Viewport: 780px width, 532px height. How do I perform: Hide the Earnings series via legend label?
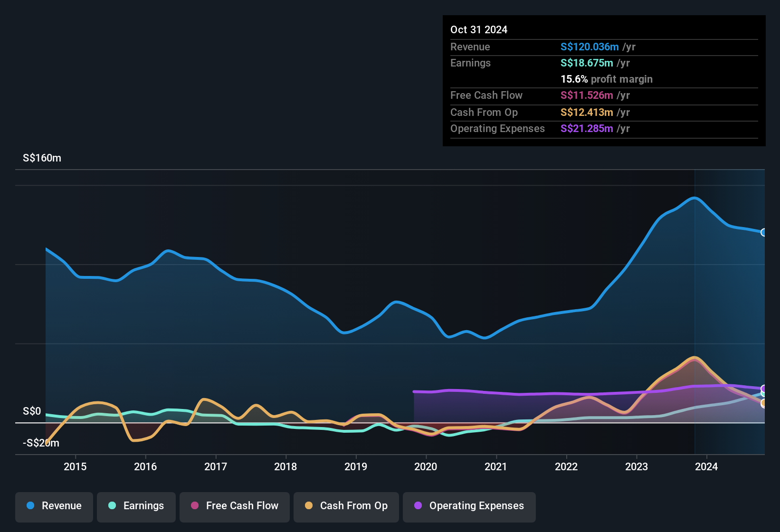[143, 506]
